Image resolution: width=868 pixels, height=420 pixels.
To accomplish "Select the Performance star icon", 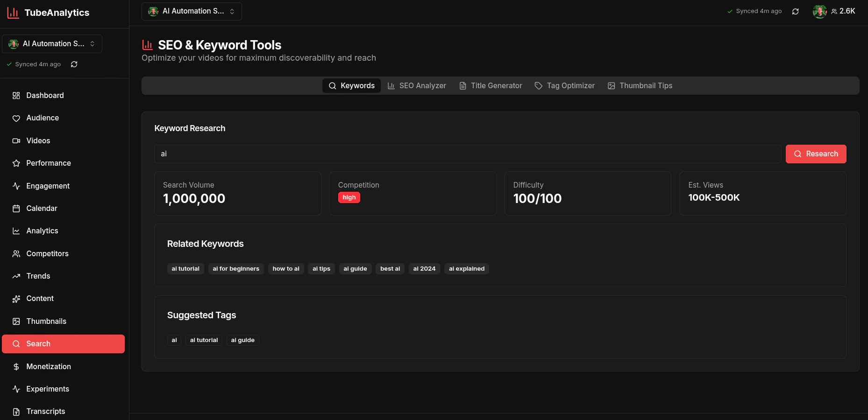I will pyautogui.click(x=16, y=163).
